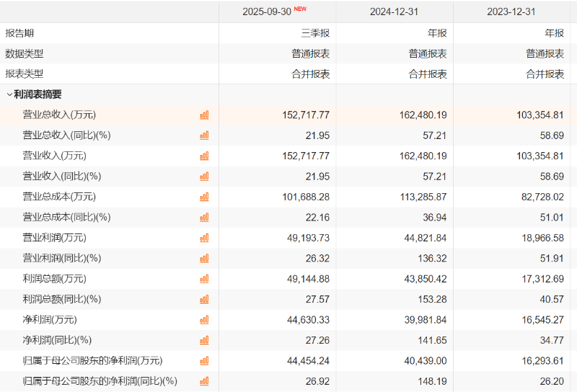This screenshot has height=392, width=577.
Task: Click the 数据类型 row label
Action: click(25, 54)
